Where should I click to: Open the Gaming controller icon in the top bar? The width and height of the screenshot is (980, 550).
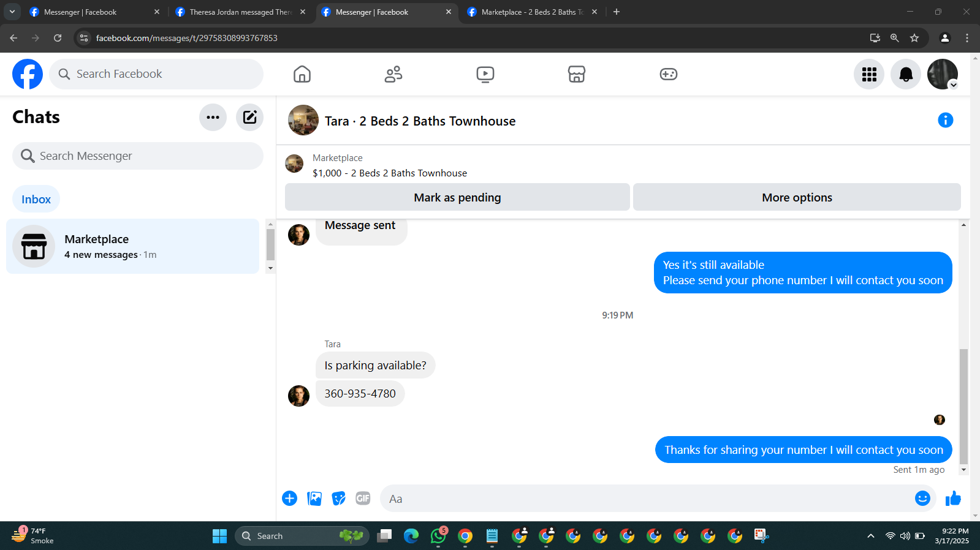coord(669,74)
